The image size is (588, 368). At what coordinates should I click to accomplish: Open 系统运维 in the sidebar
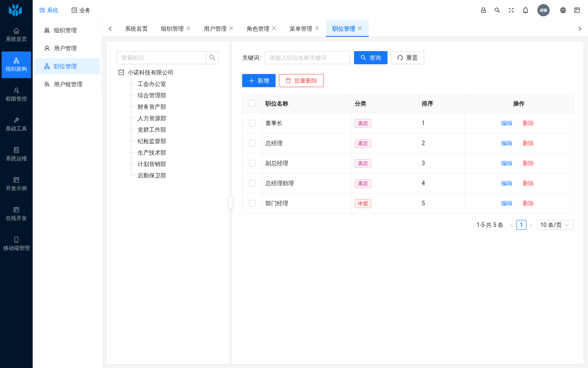pos(16,155)
